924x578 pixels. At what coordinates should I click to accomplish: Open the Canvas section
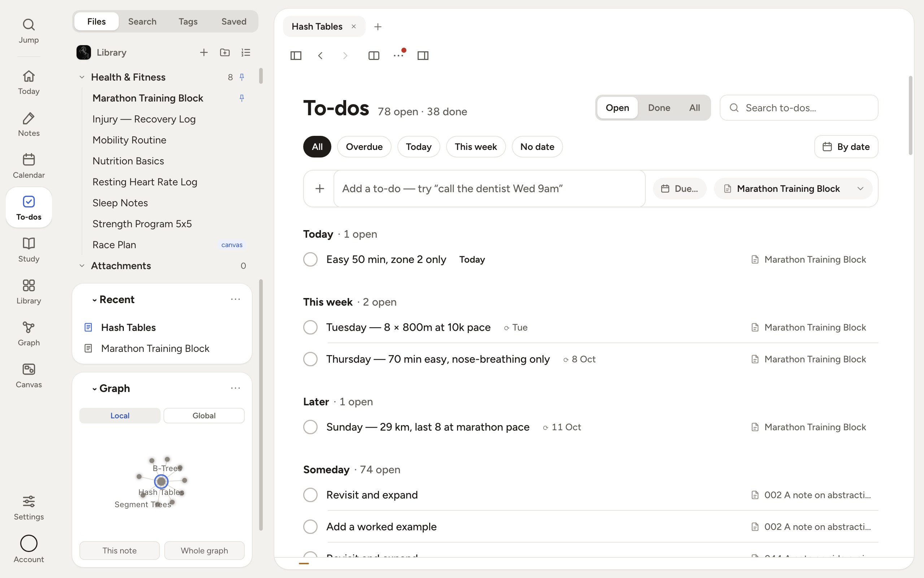pyautogui.click(x=29, y=375)
